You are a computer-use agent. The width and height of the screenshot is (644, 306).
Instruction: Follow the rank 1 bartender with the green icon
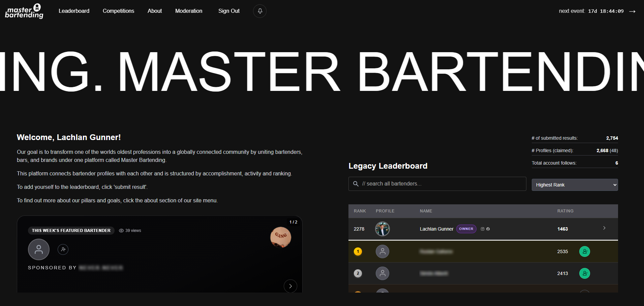click(x=584, y=251)
